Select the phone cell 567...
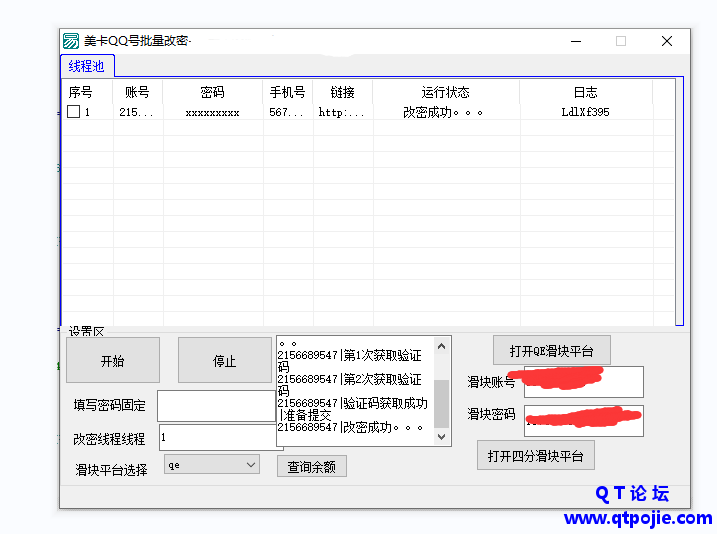The image size is (717, 534). click(286, 112)
